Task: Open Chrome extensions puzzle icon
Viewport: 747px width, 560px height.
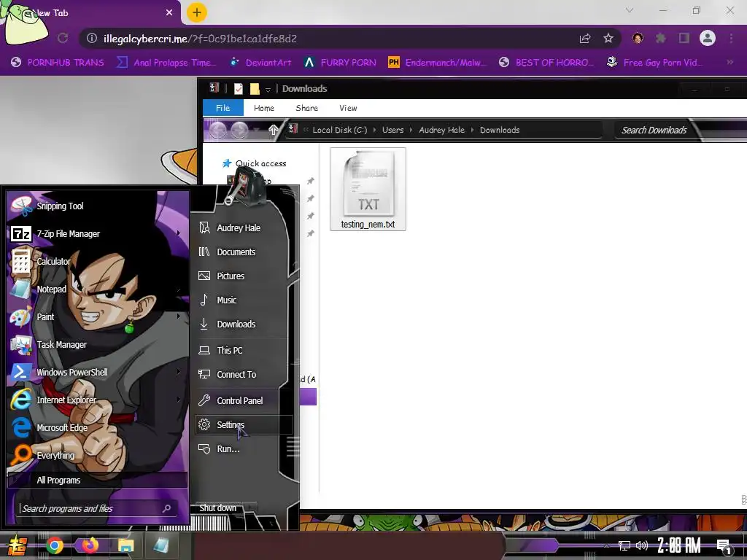Action: pos(661,38)
